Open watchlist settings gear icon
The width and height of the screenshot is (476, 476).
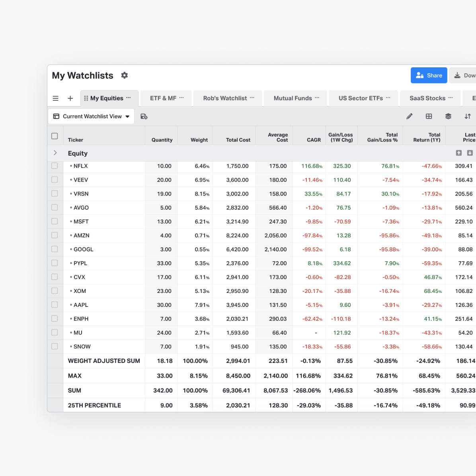(x=125, y=75)
